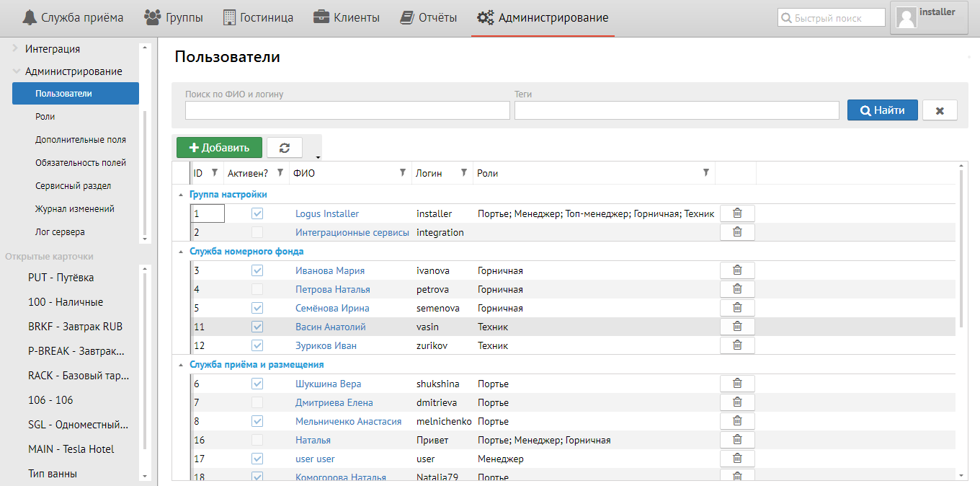Viewport: 980px width, 486px height.
Task: Open filter icon on Роли column
Action: pyautogui.click(x=706, y=173)
